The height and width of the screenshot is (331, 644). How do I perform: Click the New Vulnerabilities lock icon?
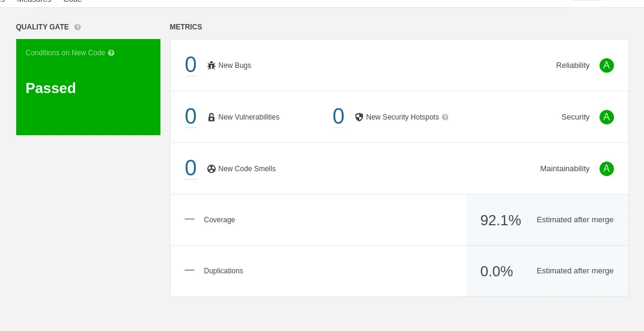211,117
